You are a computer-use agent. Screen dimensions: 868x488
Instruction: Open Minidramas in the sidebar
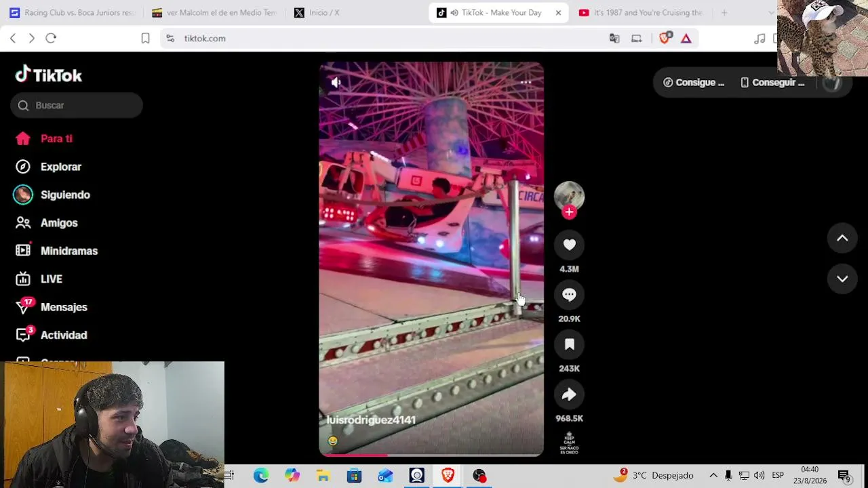tap(57, 251)
